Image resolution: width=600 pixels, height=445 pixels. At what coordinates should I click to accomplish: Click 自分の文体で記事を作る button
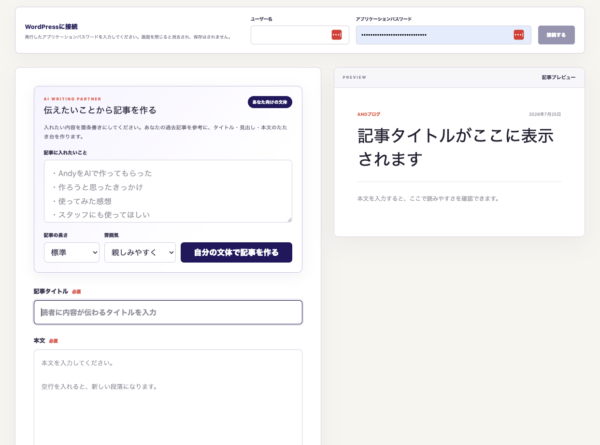point(236,253)
